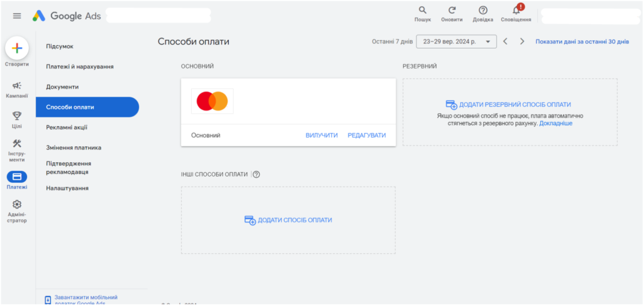Click the mobile app download icon
The image size is (644, 306).
(48, 300)
